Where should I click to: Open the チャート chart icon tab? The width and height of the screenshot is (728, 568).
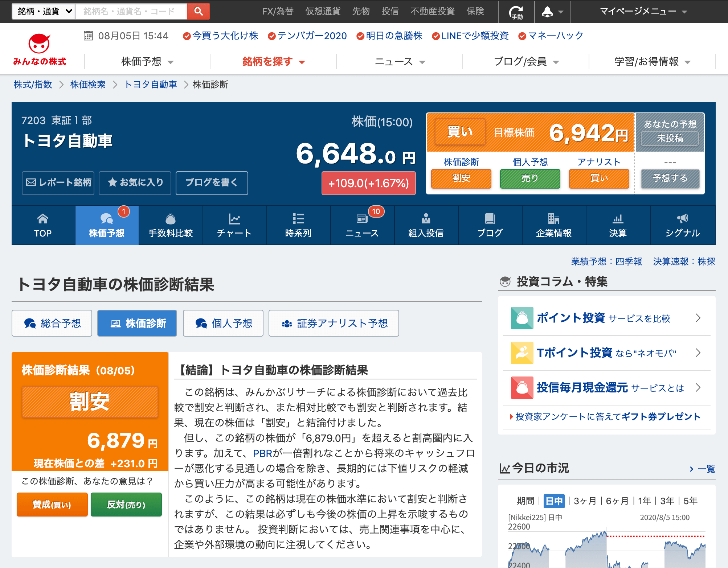point(234,225)
